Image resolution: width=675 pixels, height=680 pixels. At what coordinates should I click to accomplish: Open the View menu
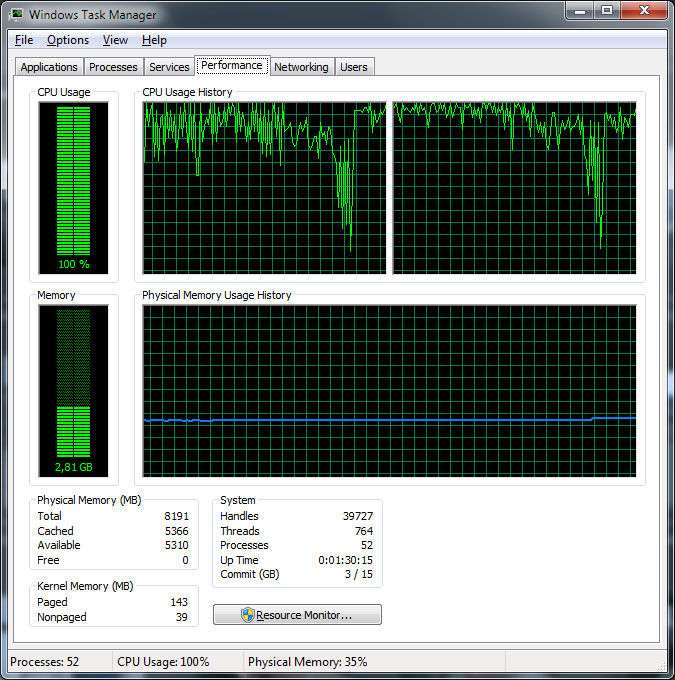pyautogui.click(x=115, y=40)
